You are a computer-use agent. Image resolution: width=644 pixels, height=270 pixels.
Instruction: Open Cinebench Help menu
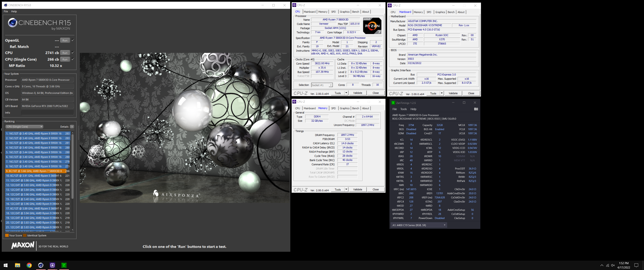click(x=14, y=11)
